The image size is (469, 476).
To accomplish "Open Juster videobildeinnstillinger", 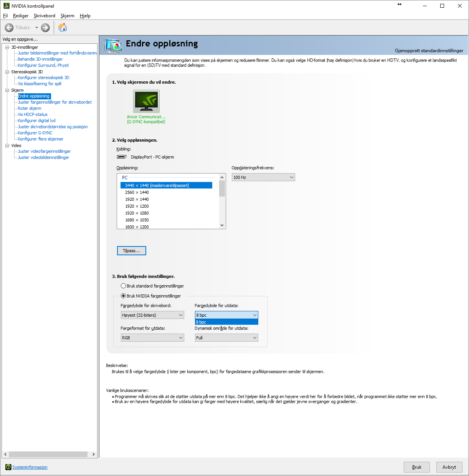I will [x=43, y=157].
